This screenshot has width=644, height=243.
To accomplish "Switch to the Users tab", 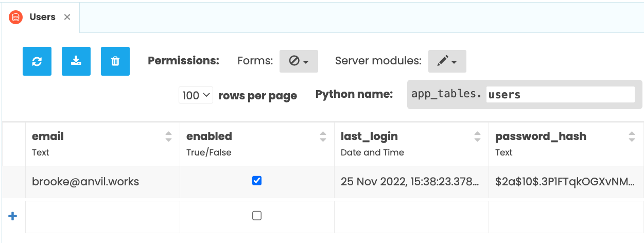I will (x=42, y=18).
